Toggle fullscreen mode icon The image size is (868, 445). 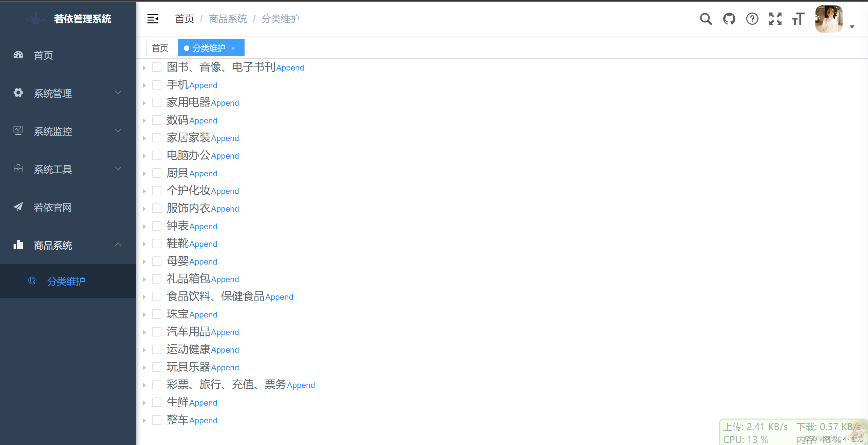click(x=775, y=19)
